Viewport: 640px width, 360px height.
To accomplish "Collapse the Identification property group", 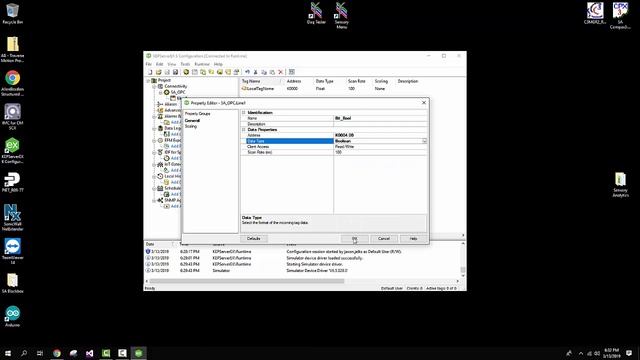I will [244, 113].
